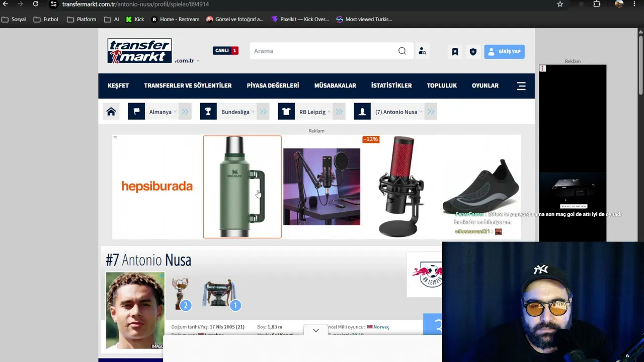Open the detailed person search icon

click(423, 51)
